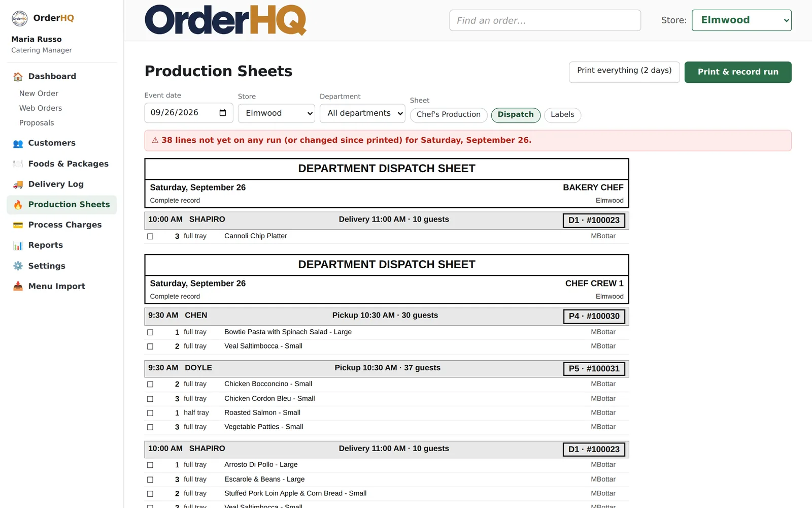
Task: Select the Dispatch sheet tab
Action: [x=516, y=115]
